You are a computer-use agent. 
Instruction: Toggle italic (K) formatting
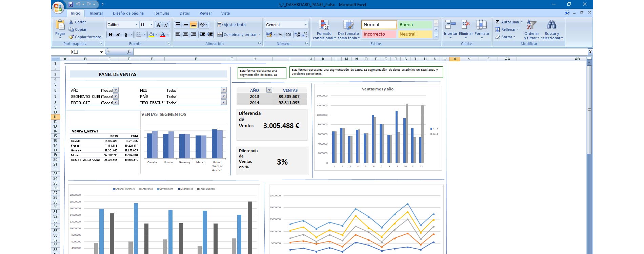point(118,35)
